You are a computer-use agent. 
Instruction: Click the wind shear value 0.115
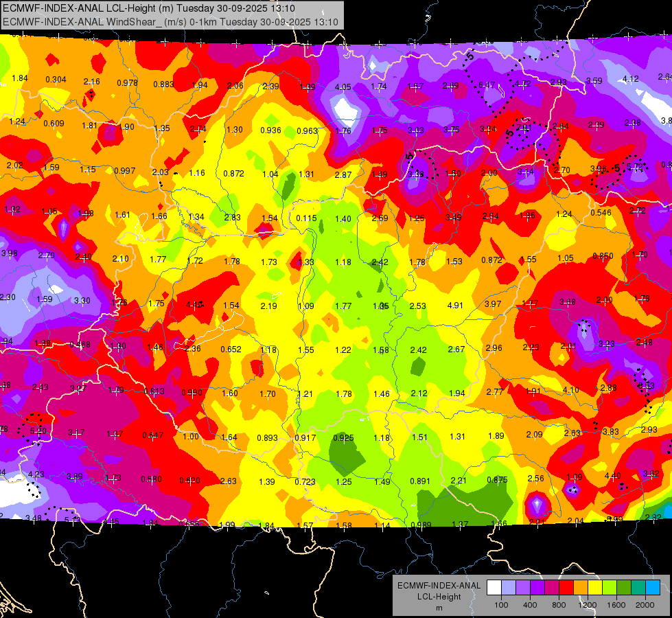(x=306, y=218)
